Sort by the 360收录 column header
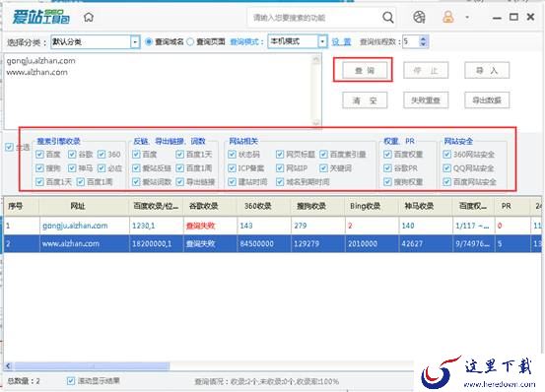Viewport: 545px width, 392px height. click(x=264, y=206)
